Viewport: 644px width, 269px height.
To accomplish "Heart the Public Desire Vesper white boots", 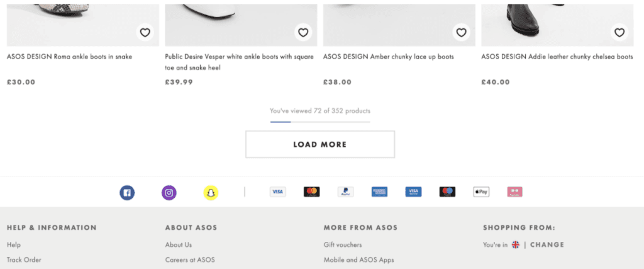I will pos(303,33).
